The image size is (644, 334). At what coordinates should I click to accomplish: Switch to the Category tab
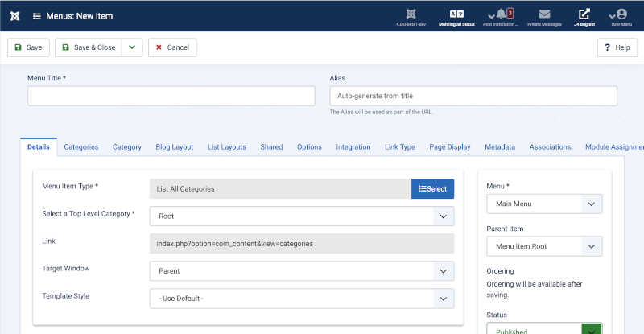127,147
